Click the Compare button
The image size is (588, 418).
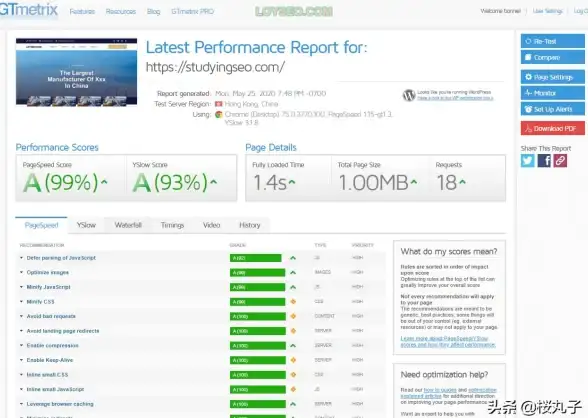(x=552, y=57)
